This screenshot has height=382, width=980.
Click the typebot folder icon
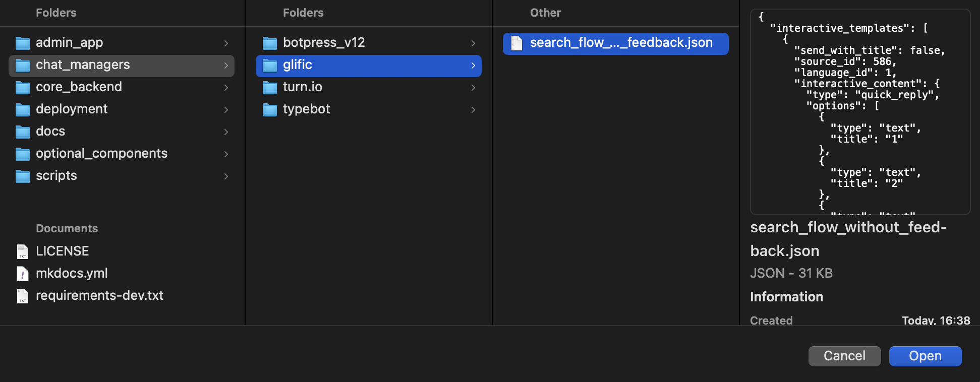tap(270, 110)
